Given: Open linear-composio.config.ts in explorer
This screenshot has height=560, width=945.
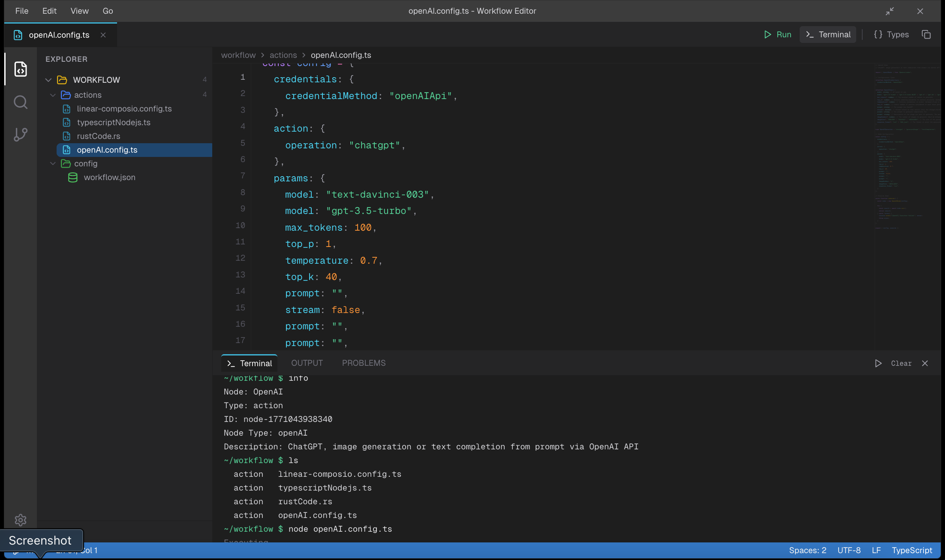Looking at the screenshot, I should (124, 109).
